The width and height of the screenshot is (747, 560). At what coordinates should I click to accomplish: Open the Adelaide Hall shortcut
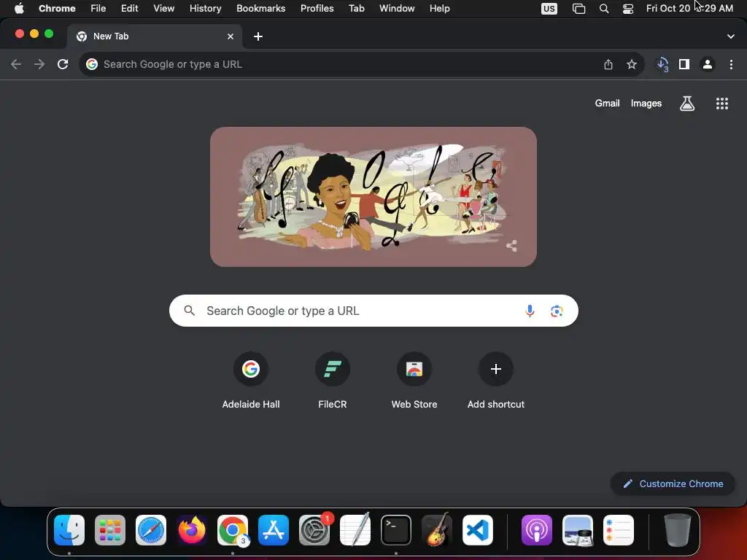click(251, 381)
